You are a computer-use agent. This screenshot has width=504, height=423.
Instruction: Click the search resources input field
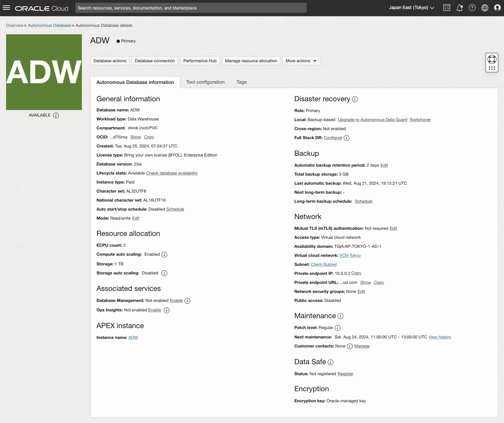pos(191,8)
